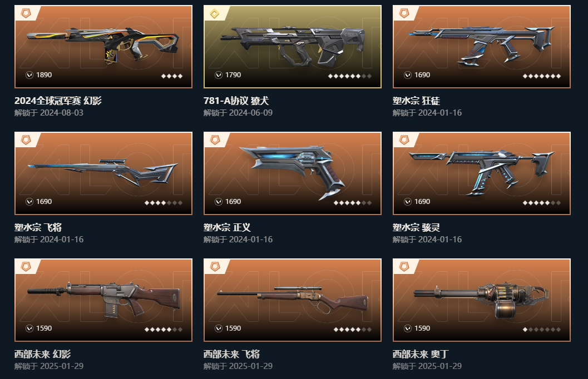Click VP currency icon beside 1790 price
The height and width of the screenshot is (379, 588).
coord(219,75)
